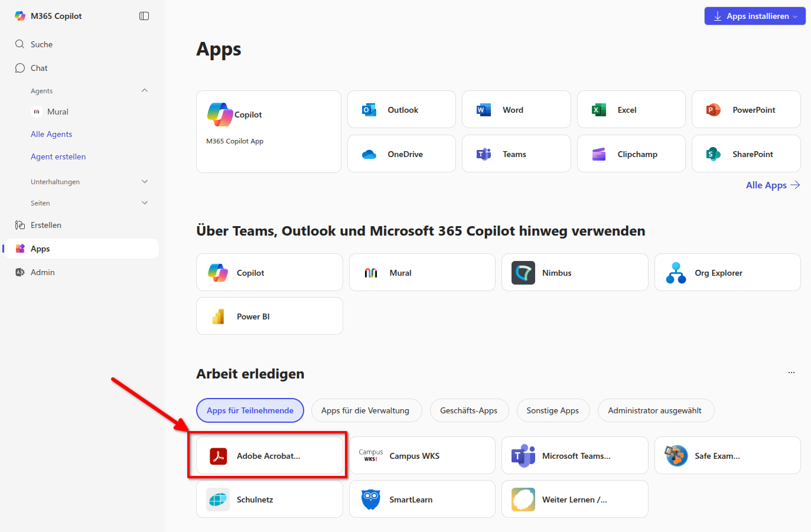
Task: Expand the Unterhaltungen section chevron
Action: coord(145,181)
